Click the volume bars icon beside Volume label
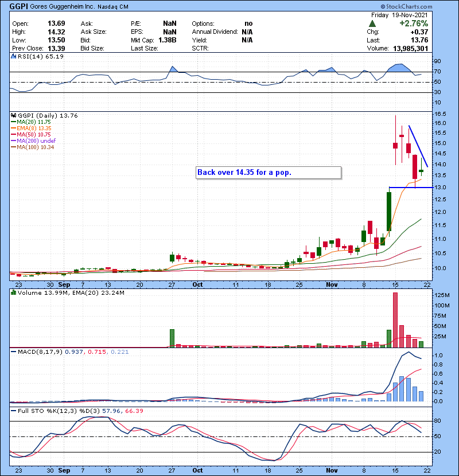Image resolution: width=459 pixels, height=476 pixels. [x=13, y=292]
